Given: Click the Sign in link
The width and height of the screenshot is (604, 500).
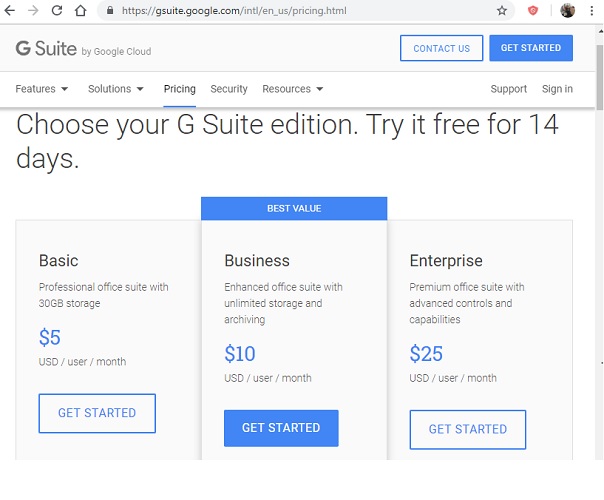Looking at the screenshot, I should point(557,89).
